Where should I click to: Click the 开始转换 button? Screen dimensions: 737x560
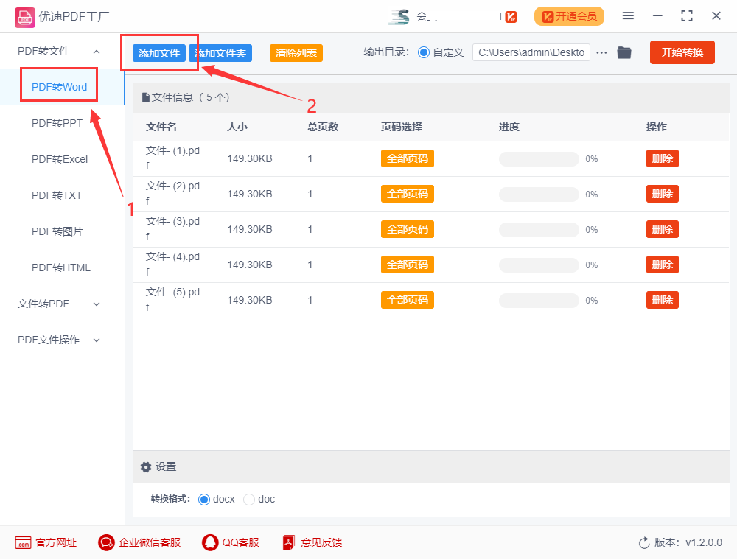[682, 52]
